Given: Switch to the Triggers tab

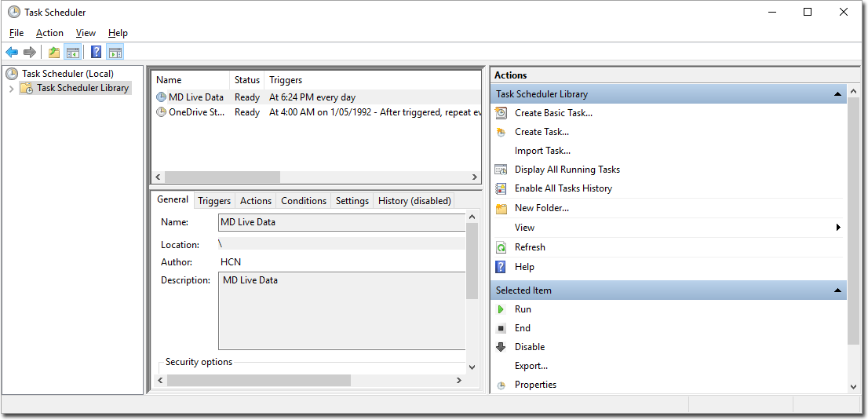Looking at the screenshot, I should pyautogui.click(x=214, y=201).
